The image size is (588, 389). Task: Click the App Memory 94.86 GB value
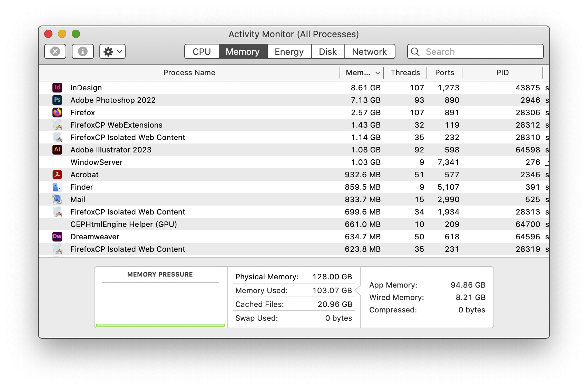468,285
